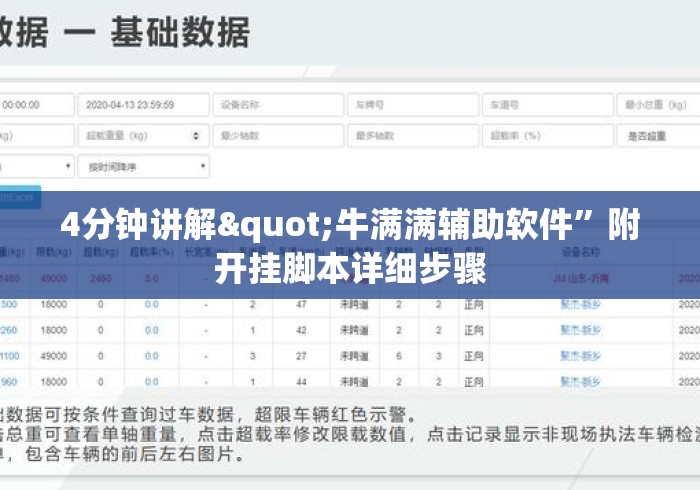Select the speed cell reading 27
The height and width of the screenshot is (490, 700).
[x=301, y=356]
